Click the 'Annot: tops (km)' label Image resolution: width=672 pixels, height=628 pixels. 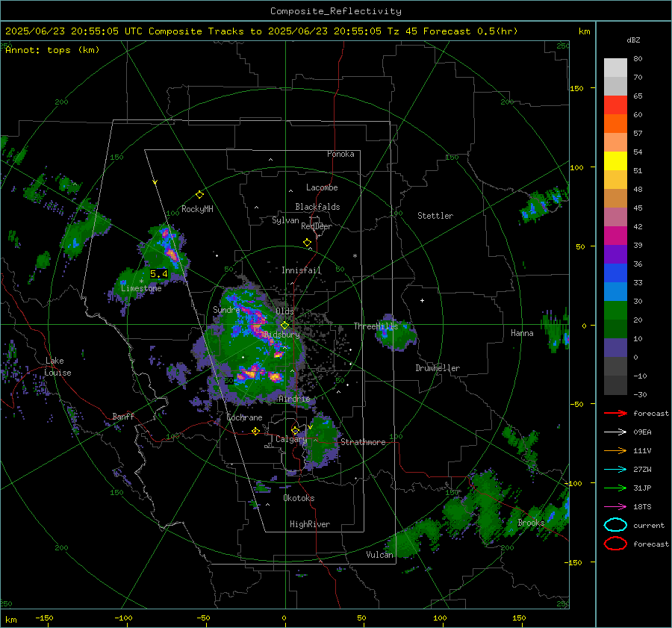tap(52, 50)
